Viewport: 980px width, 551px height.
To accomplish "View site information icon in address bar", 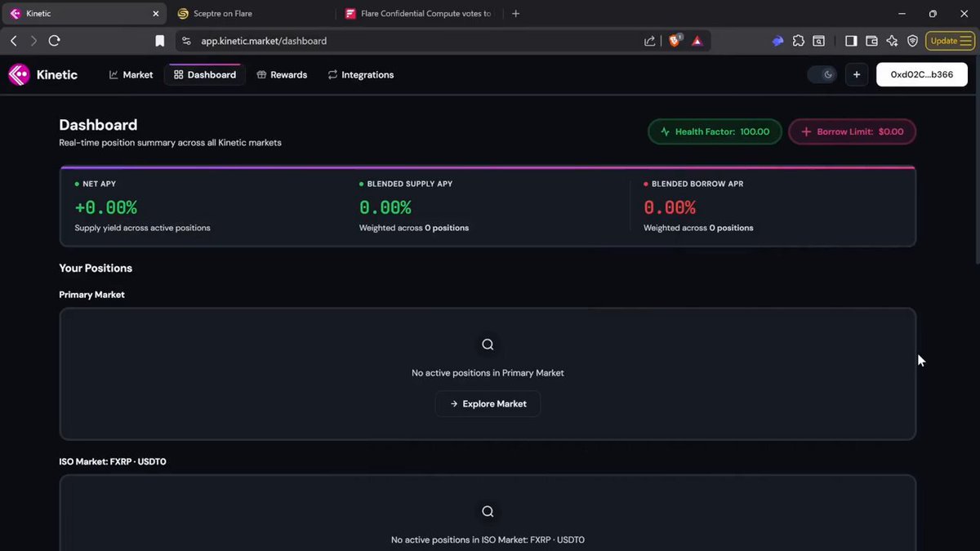I will click(x=186, y=41).
